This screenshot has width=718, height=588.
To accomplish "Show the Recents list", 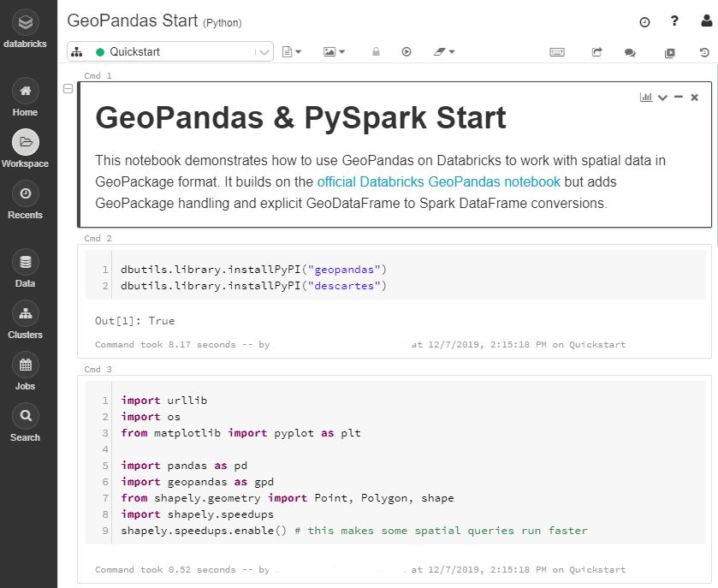I will click(x=25, y=199).
